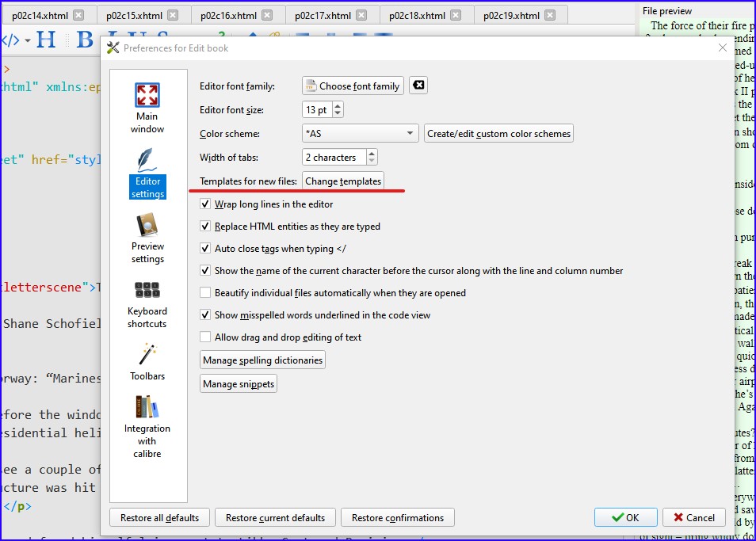Close the p02c19.xhtml tab
The image size is (756, 541).
[x=550, y=15]
